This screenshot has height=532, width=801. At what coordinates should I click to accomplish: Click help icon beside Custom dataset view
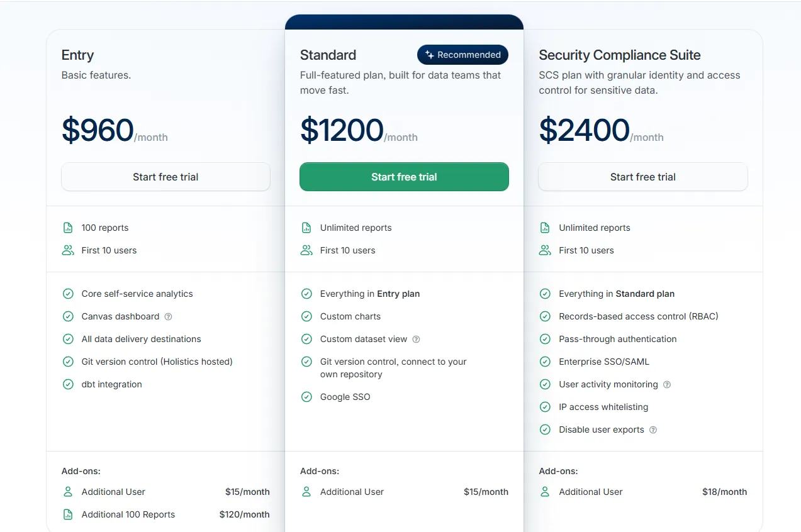click(x=416, y=340)
